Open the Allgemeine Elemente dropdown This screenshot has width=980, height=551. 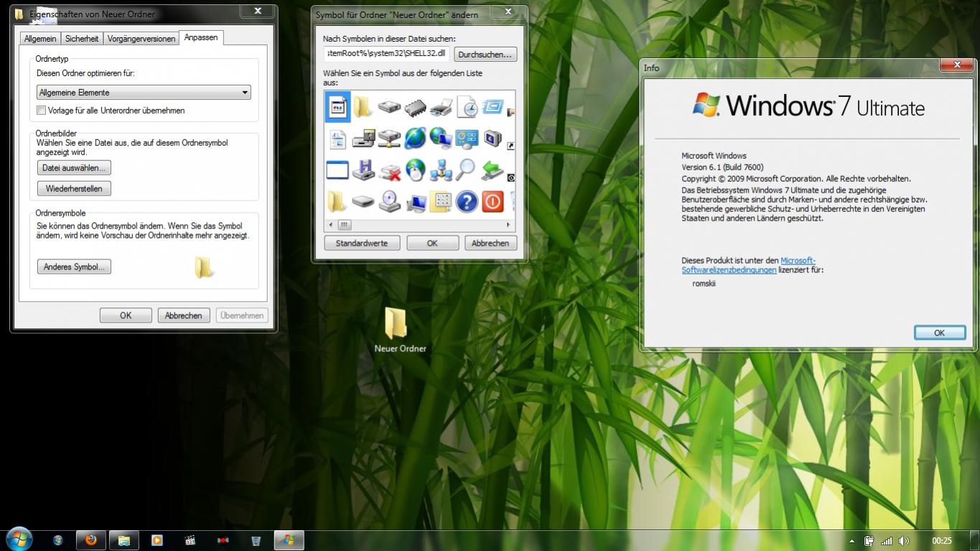tap(144, 93)
